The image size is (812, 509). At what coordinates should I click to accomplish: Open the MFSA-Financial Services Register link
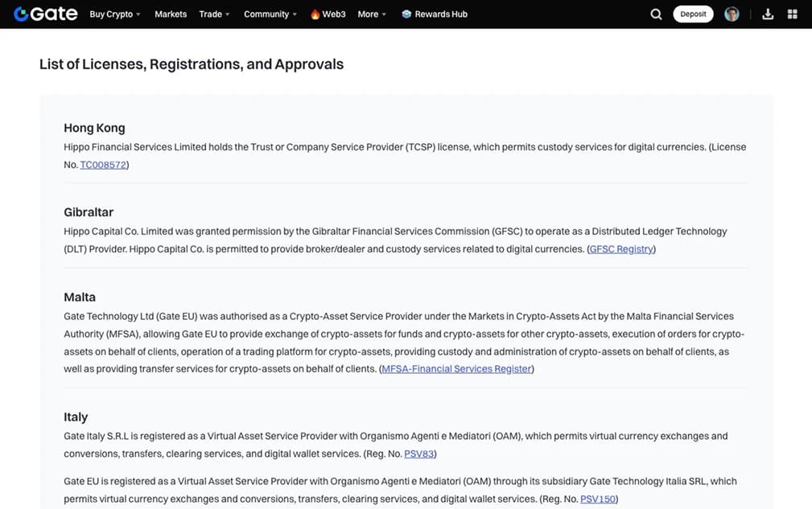click(x=456, y=369)
